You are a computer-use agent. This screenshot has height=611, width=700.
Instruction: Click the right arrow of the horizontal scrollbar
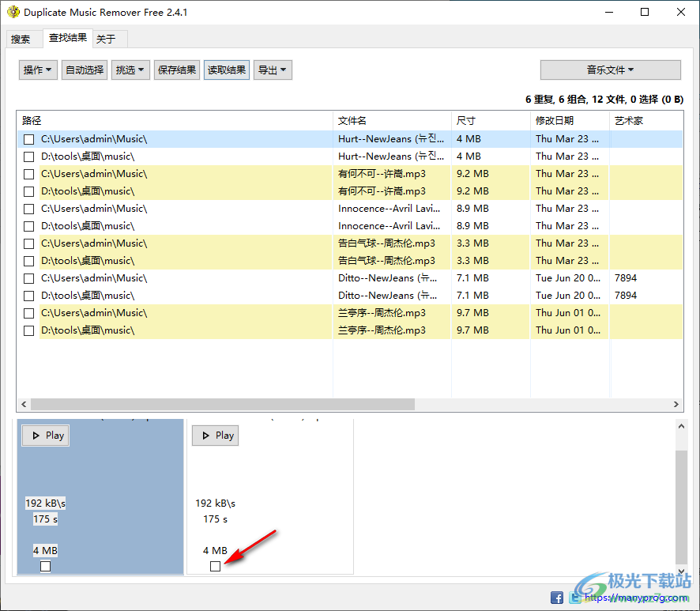tap(676, 404)
